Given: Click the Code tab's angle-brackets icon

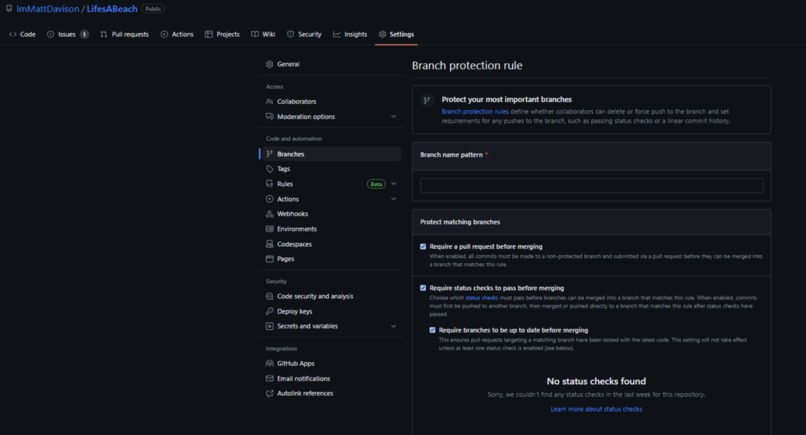Looking at the screenshot, I should coord(13,34).
